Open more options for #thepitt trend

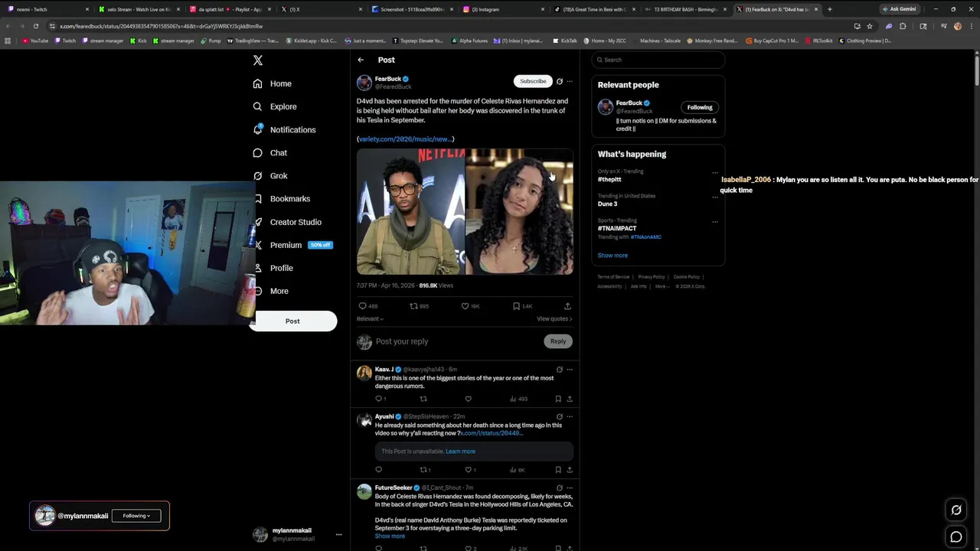click(x=715, y=172)
